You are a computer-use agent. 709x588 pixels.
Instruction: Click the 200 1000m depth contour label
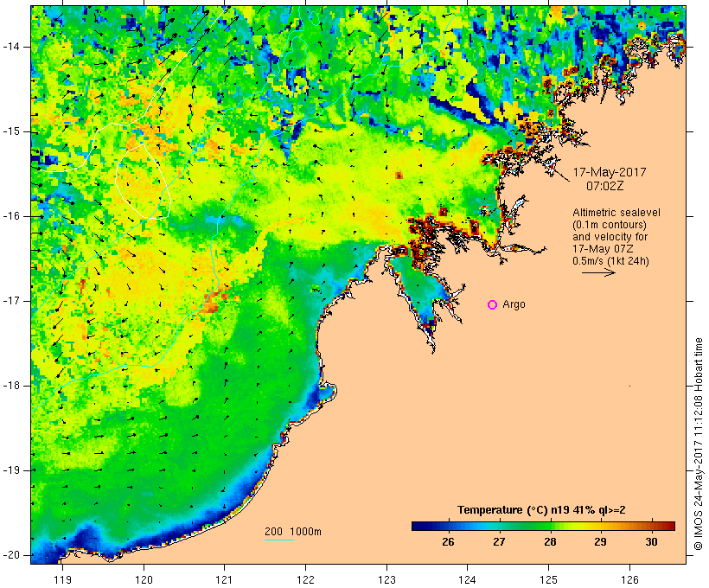click(293, 532)
